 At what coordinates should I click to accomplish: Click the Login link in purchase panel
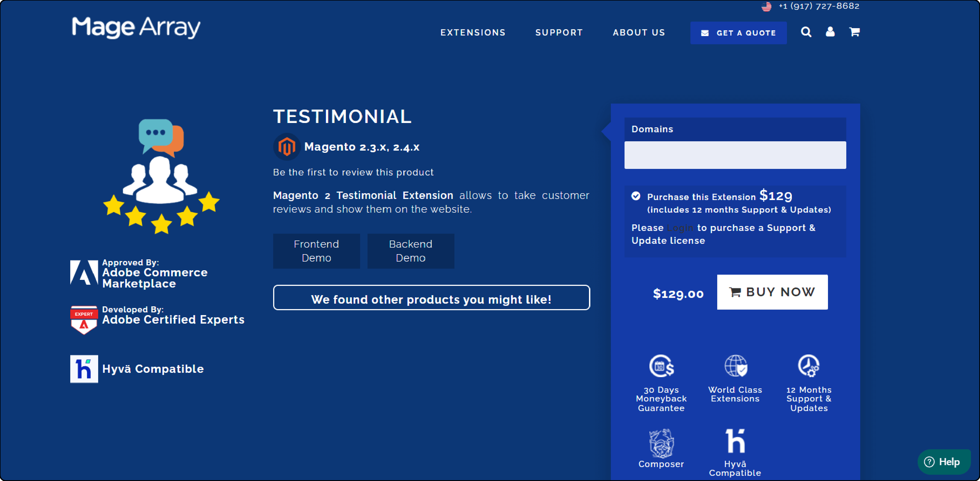click(x=680, y=228)
